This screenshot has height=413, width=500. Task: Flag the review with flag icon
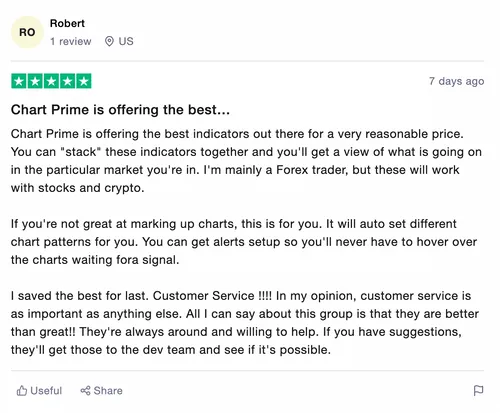click(x=478, y=390)
